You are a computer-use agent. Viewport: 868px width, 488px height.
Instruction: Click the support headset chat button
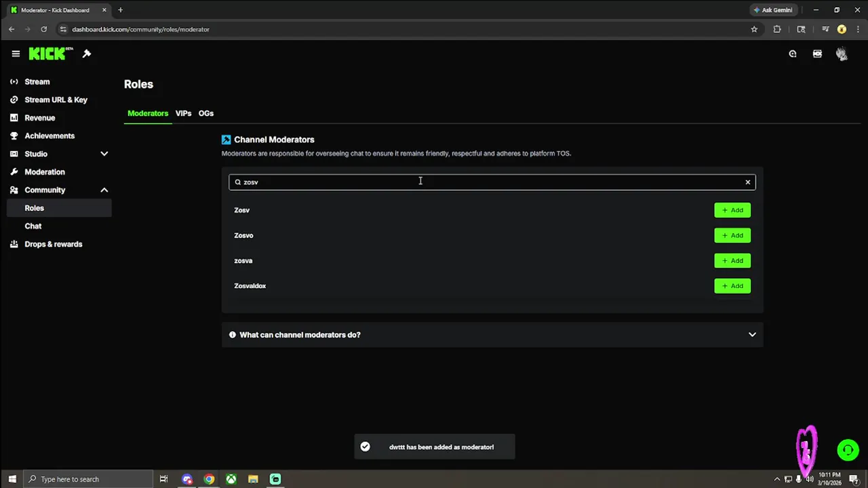tap(848, 450)
